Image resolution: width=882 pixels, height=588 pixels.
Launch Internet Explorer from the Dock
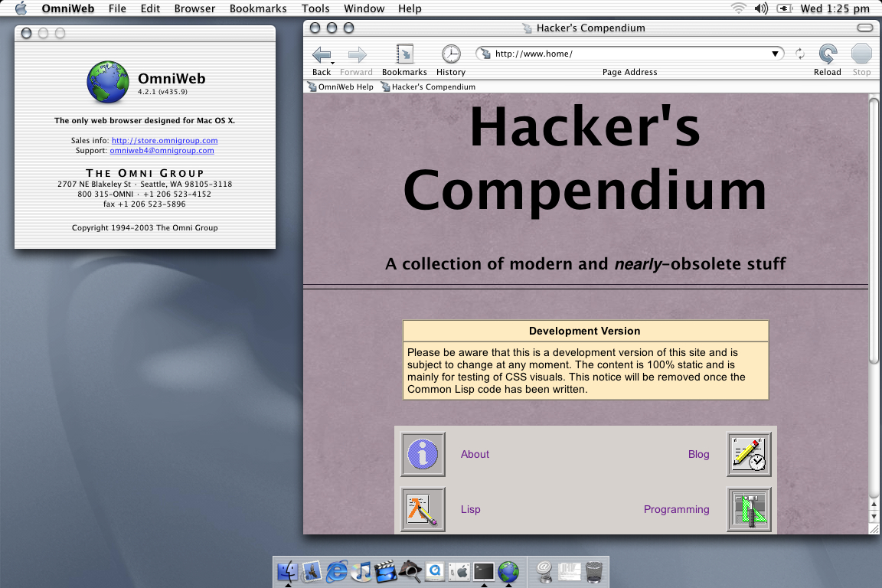[336, 571]
